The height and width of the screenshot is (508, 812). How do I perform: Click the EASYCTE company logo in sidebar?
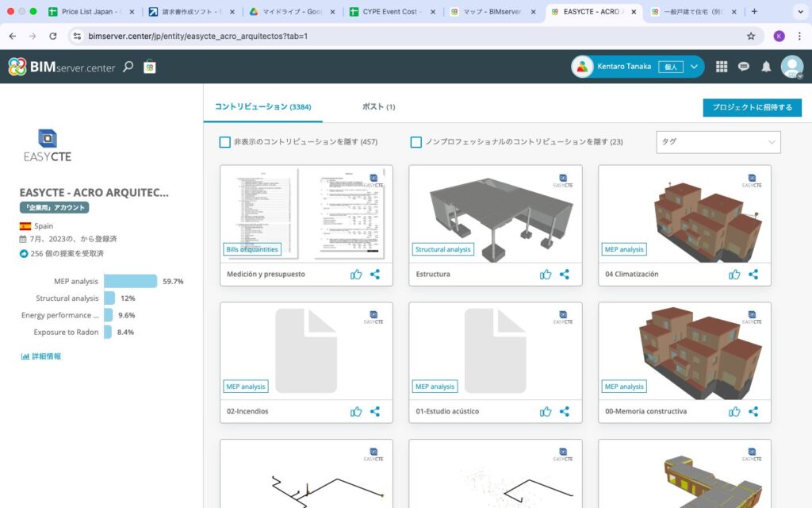(47, 146)
